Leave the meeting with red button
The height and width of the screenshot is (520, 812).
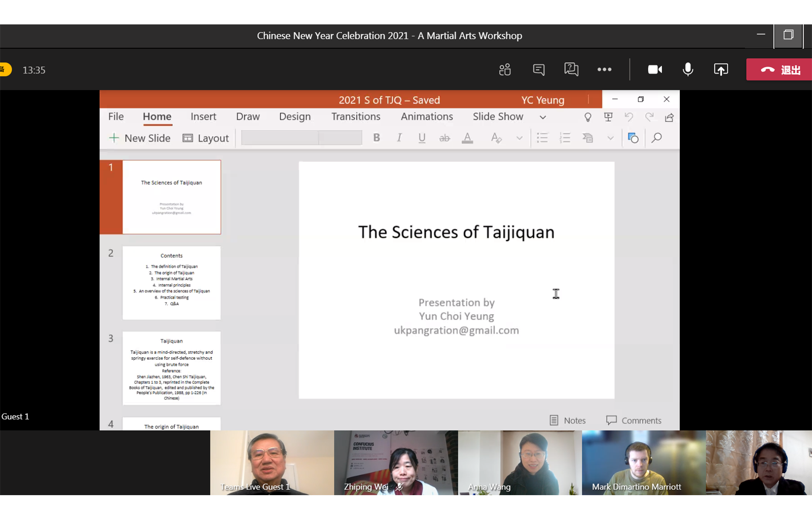[x=779, y=70]
